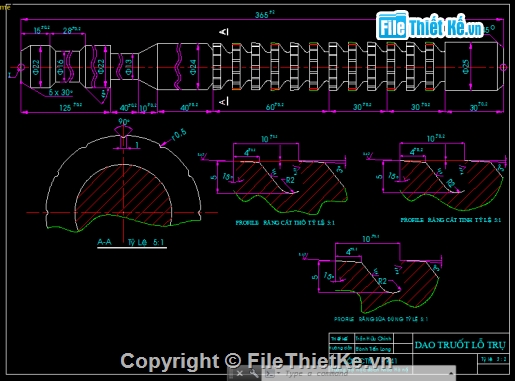Select "PROFILE RĂNG SỬA ĐÚNG" caption
This screenshot has height=381, width=515.
point(381,319)
